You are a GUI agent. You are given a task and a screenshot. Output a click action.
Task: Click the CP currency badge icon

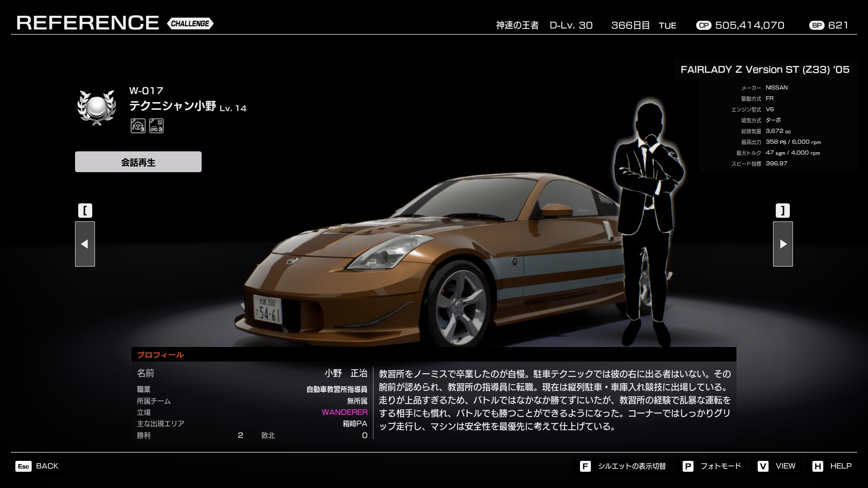703,25
